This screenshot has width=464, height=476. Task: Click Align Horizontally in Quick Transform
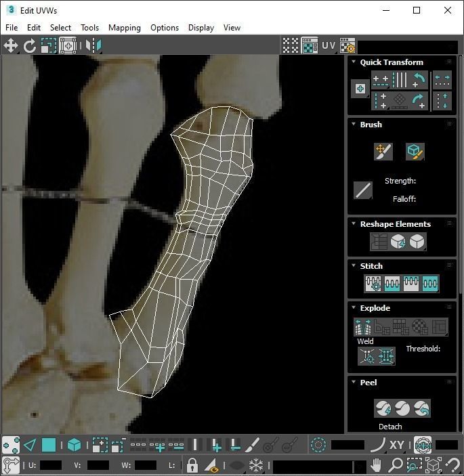[x=380, y=80]
